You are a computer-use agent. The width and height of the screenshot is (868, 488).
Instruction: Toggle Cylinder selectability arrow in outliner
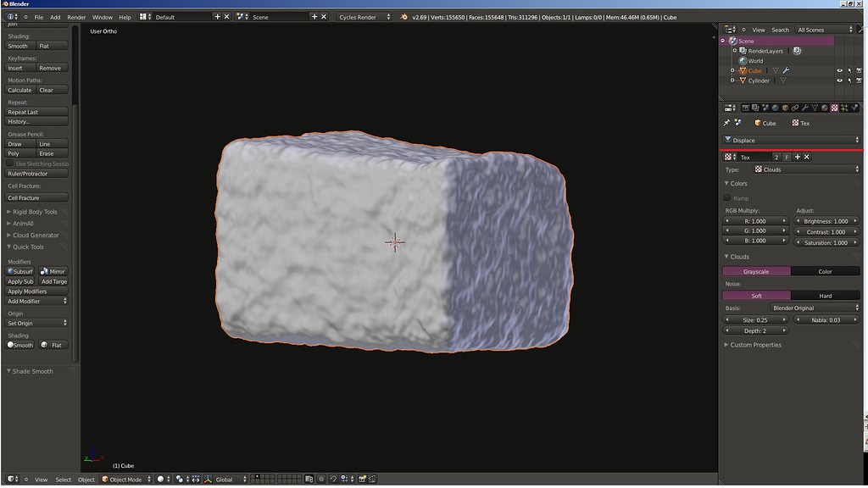pyautogui.click(x=849, y=80)
